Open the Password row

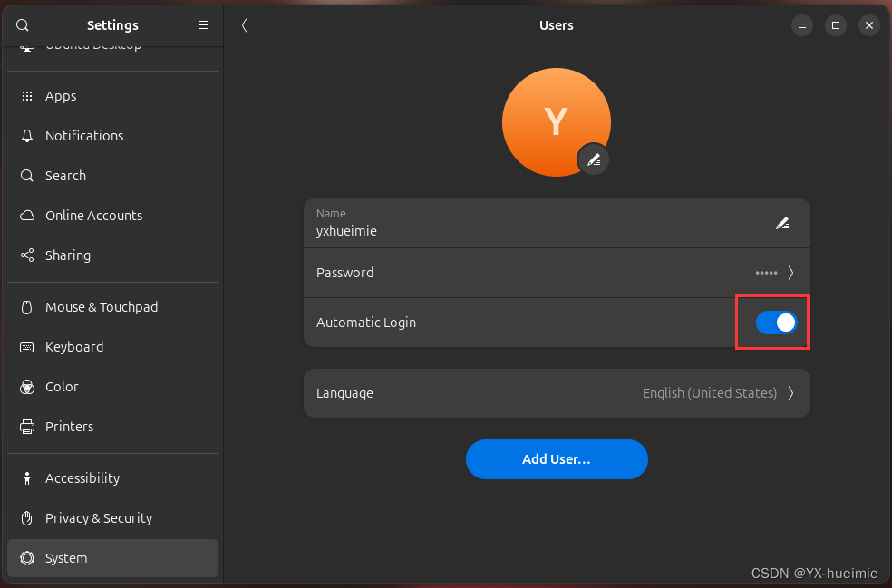tap(557, 273)
